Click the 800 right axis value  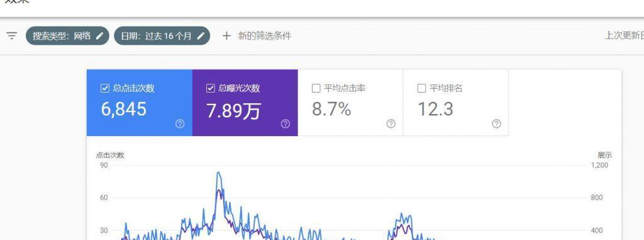coord(597,198)
